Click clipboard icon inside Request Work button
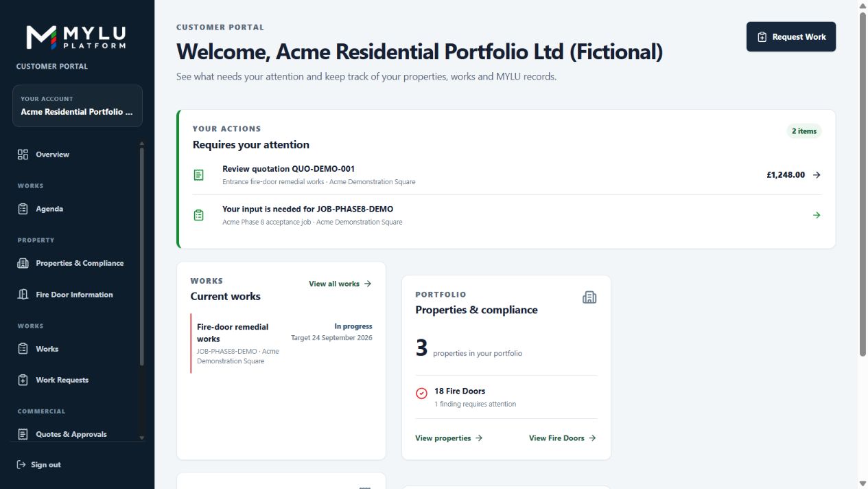868x489 pixels. tap(762, 37)
